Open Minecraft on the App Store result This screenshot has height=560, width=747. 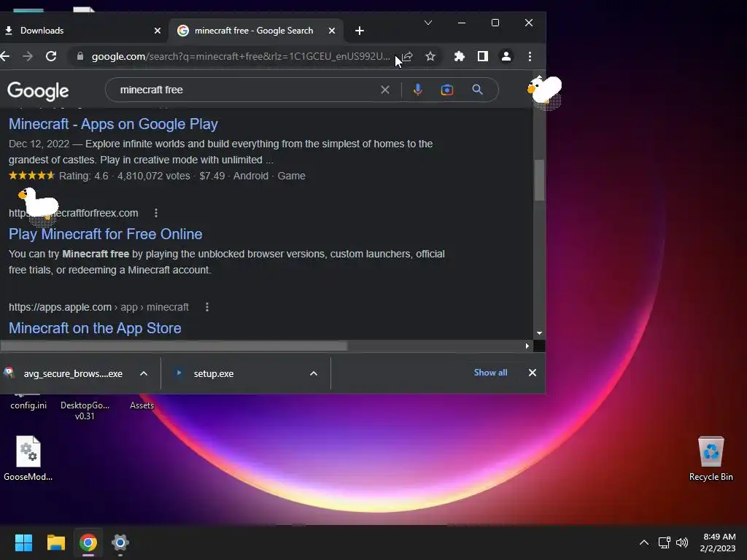(x=95, y=328)
